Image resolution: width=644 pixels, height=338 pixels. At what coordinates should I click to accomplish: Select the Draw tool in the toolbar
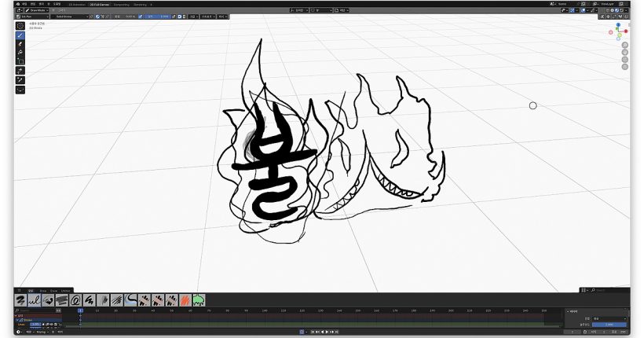tap(20, 35)
